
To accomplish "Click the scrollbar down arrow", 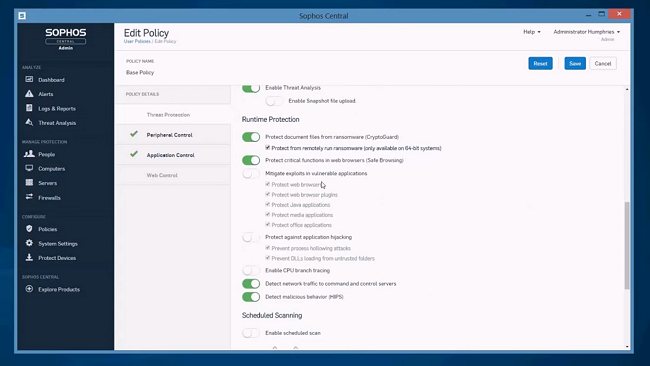I will [627, 347].
